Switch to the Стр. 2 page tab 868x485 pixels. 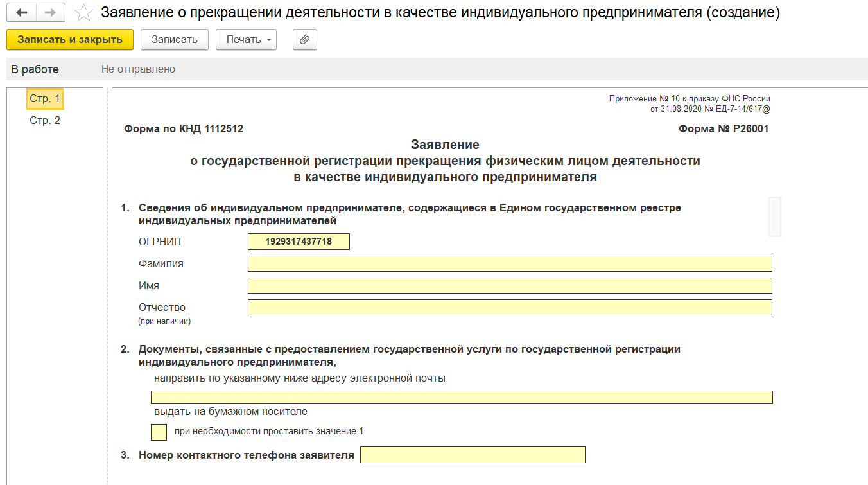coord(45,121)
